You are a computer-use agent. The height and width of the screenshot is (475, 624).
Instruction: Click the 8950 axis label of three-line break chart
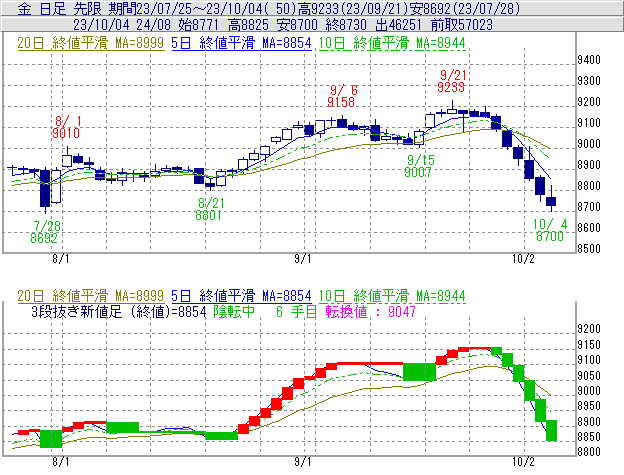pos(589,406)
